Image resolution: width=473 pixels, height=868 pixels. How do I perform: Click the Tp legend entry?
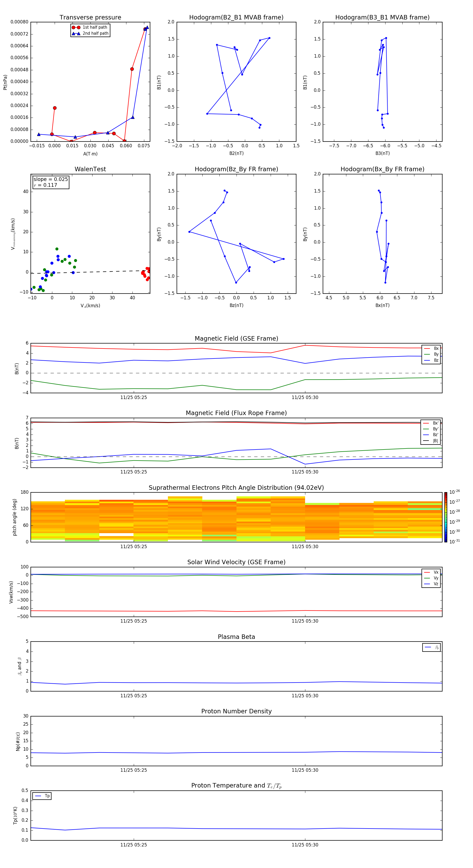(x=42, y=796)
